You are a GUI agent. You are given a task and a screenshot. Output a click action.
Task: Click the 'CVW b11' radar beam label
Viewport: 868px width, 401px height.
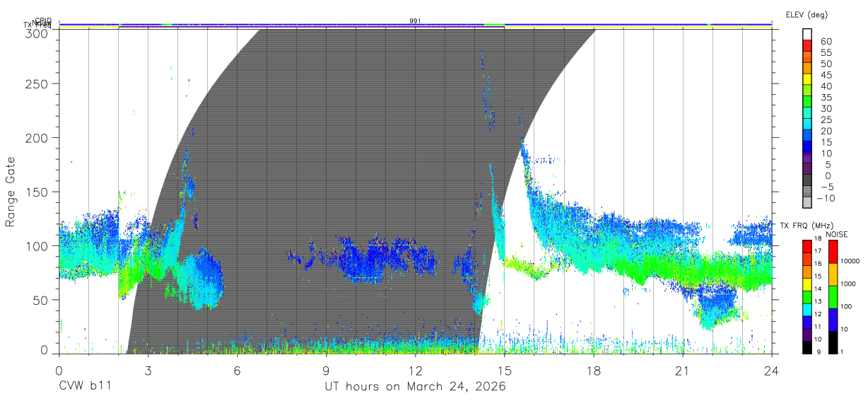click(86, 387)
